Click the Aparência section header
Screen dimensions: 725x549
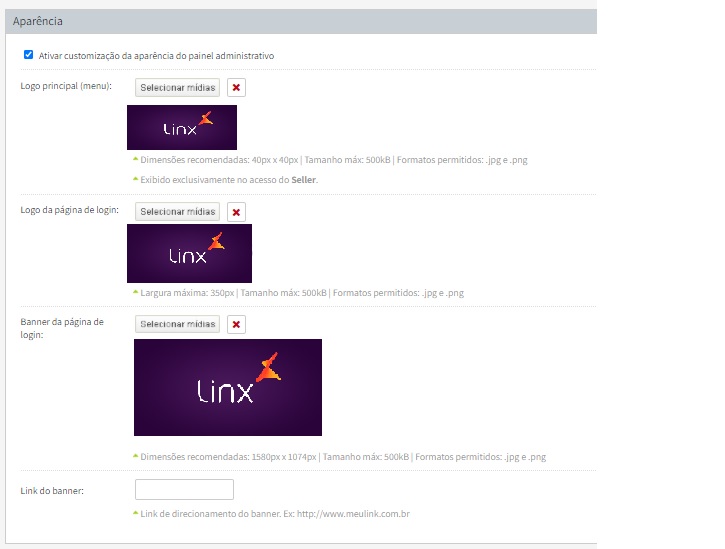[301, 21]
